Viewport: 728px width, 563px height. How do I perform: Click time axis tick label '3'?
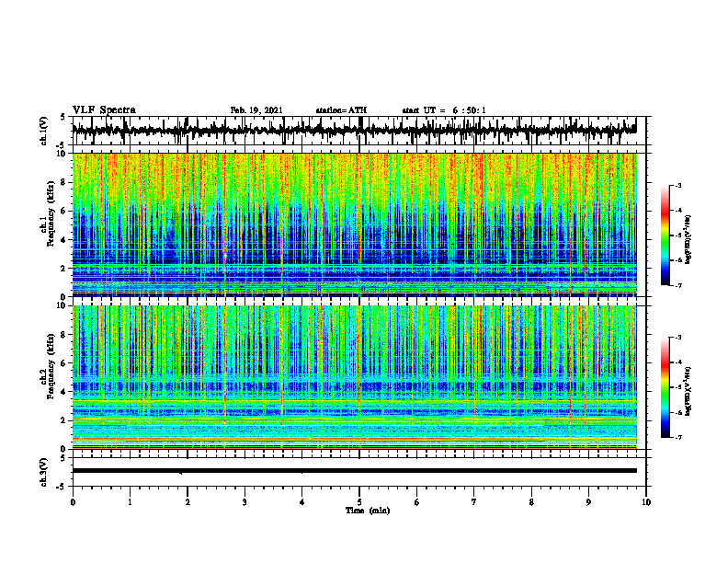pos(245,502)
